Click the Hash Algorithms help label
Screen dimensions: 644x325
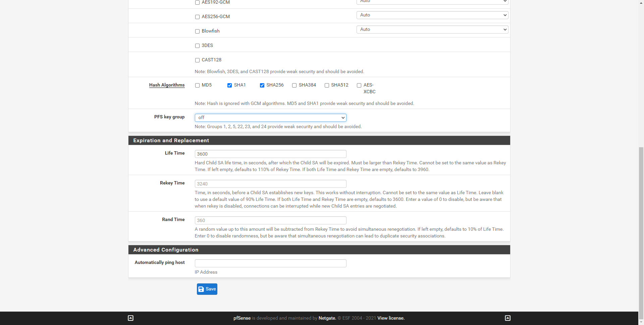point(167,85)
